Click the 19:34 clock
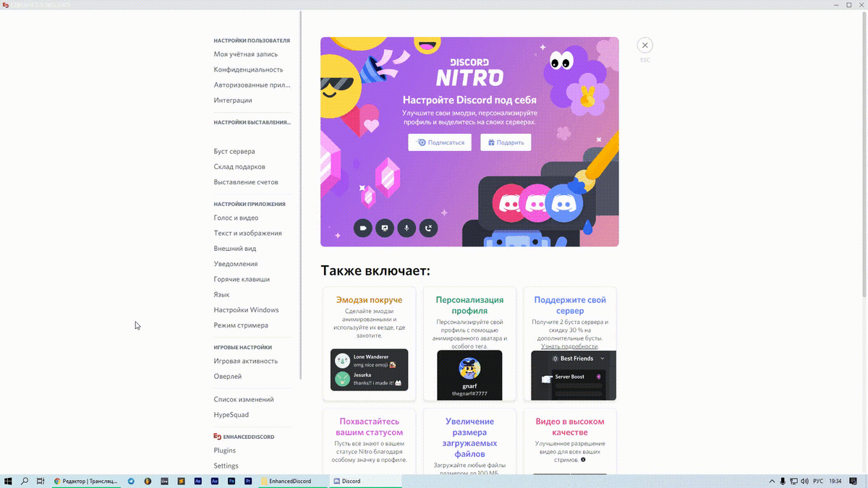 pos(835,481)
